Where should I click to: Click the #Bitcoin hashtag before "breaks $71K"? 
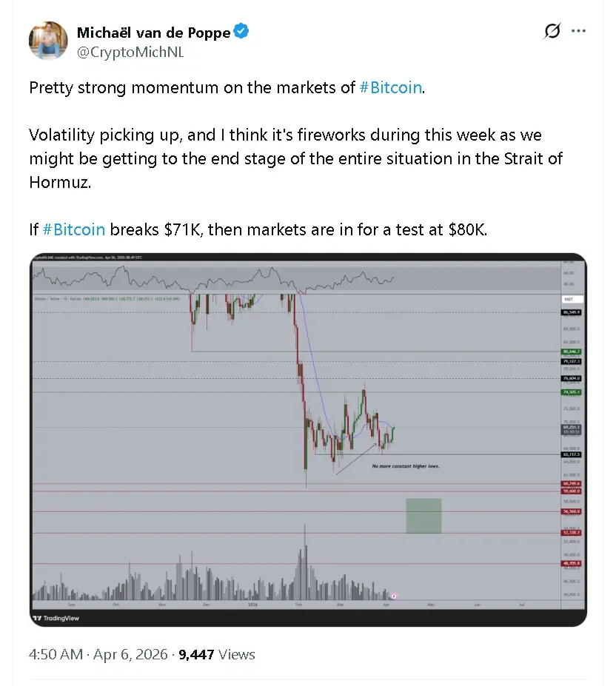click(x=74, y=229)
